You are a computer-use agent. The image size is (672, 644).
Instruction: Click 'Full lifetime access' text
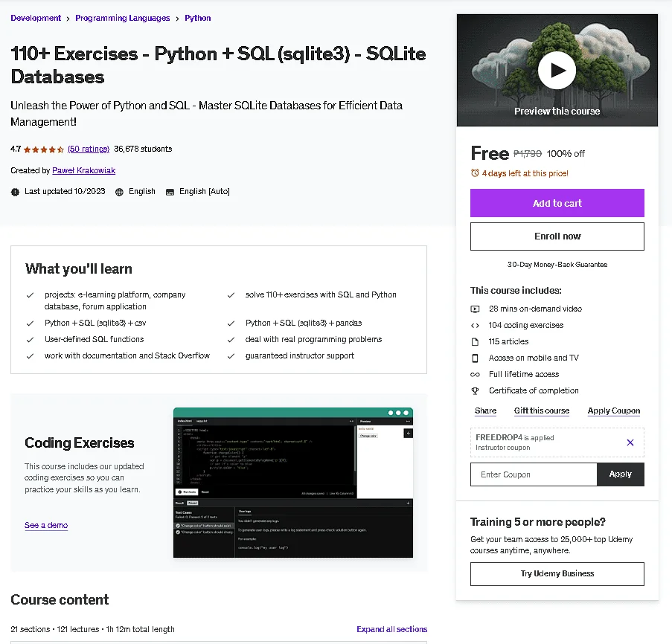coord(524,374)
